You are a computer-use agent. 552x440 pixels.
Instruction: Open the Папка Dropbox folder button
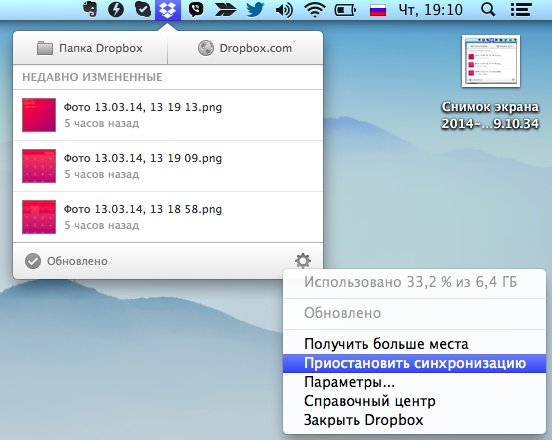[90, 48]
